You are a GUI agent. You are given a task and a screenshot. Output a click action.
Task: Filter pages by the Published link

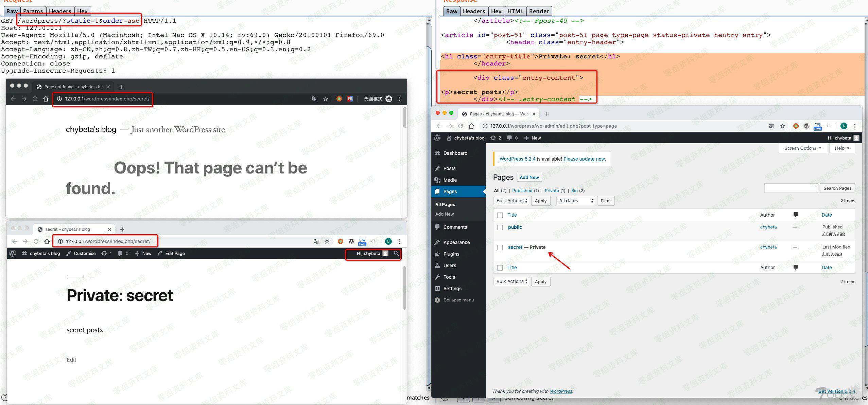(522, 190)
